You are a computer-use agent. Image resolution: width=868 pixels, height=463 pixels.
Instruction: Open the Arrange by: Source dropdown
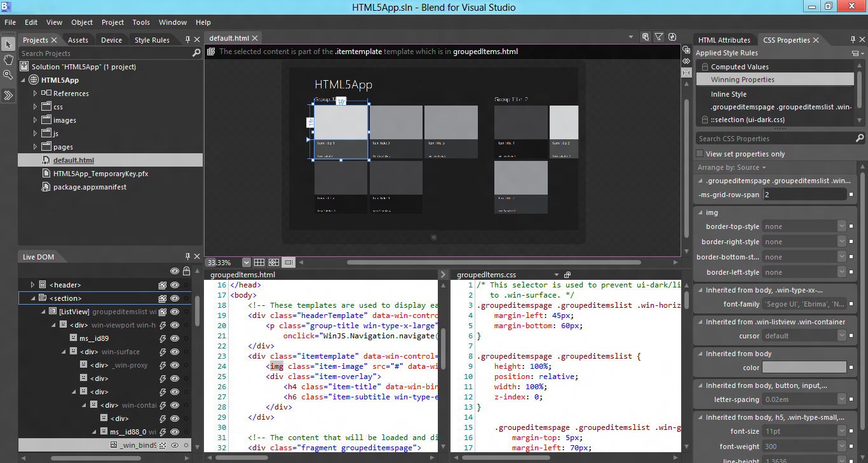point(732,167)
